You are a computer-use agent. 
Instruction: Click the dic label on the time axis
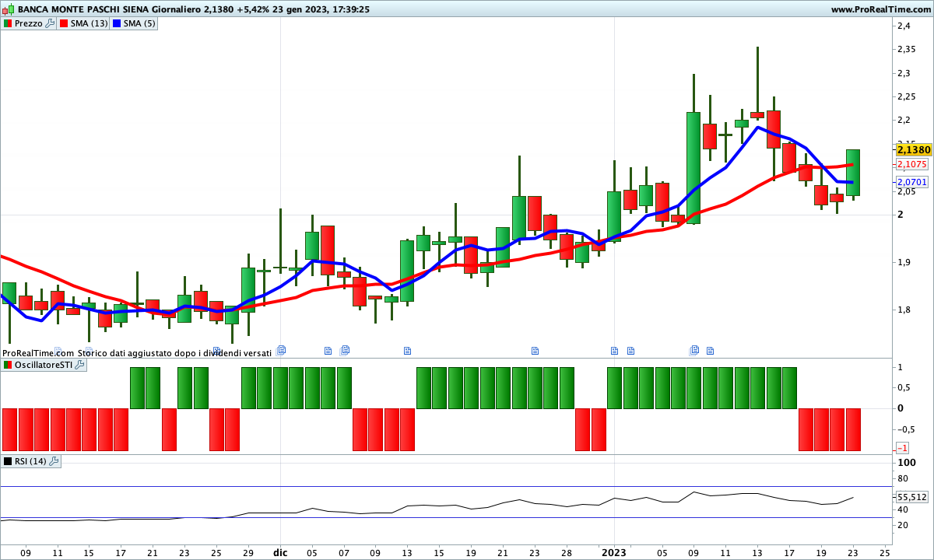[x=280, y=554]
